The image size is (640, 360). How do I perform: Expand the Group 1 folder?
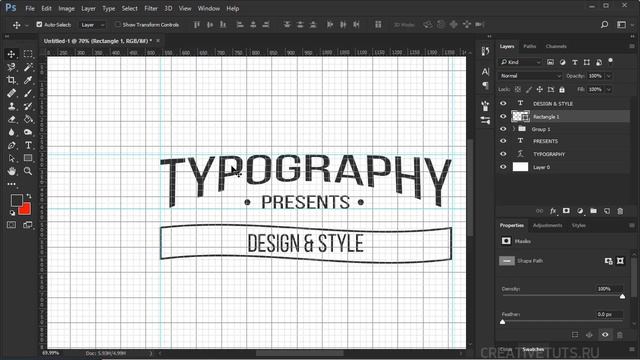click(x=514, y=129)
